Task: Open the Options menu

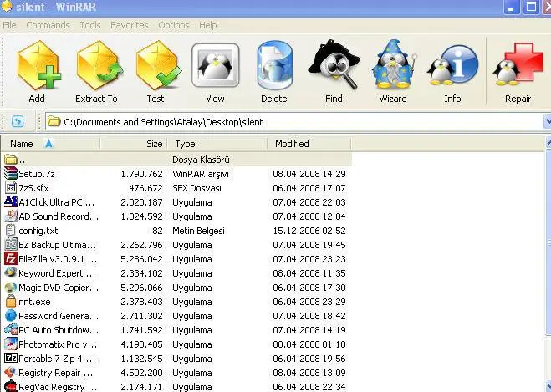Action: [x=174, y=25]
